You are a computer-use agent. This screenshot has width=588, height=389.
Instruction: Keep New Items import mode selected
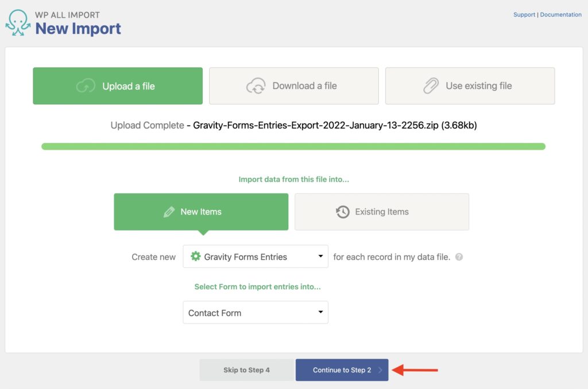coord(201,212)
